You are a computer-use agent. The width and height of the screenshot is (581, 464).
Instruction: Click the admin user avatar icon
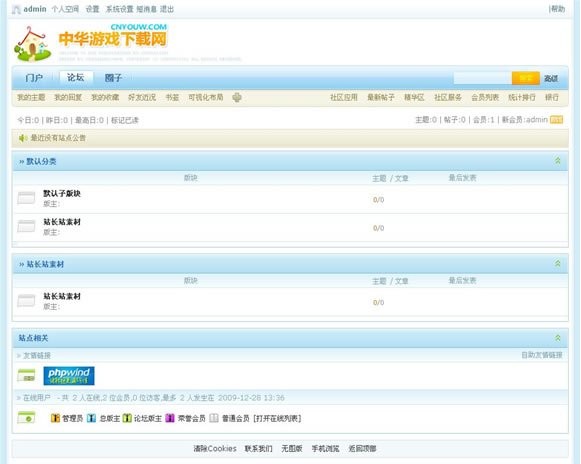(16, 9)
